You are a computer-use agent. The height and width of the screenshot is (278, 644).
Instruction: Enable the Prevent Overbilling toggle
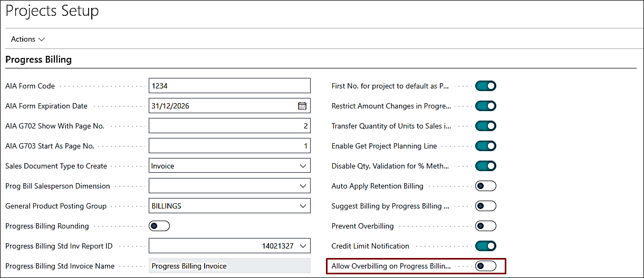click(x=485, y=226)
